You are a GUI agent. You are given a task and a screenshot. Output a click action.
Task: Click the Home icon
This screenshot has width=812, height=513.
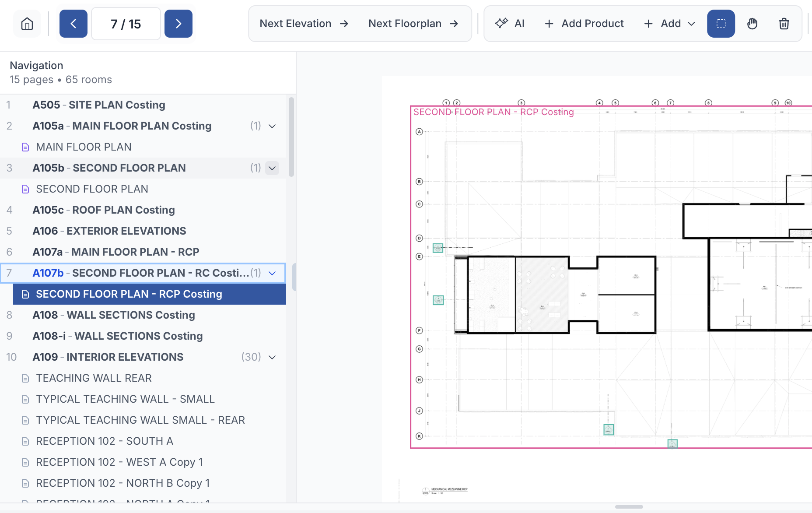(27, 24)
